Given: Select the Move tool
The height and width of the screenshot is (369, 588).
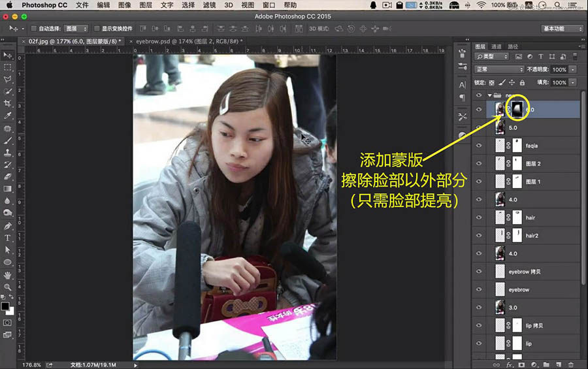Looking at the screenshot, I should coord(7,56).
